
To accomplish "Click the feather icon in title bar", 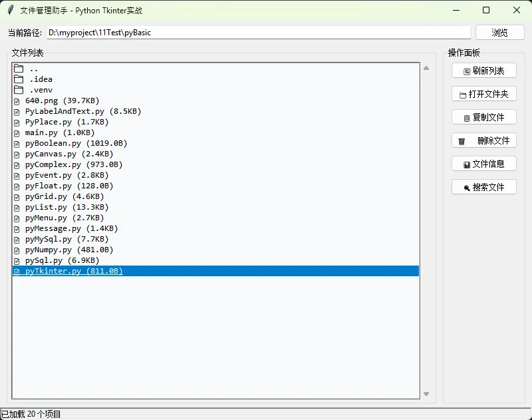I will coord(10,10).
